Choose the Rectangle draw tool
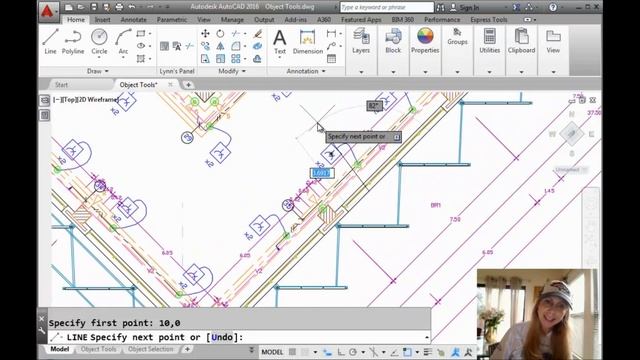 [141, 33]
